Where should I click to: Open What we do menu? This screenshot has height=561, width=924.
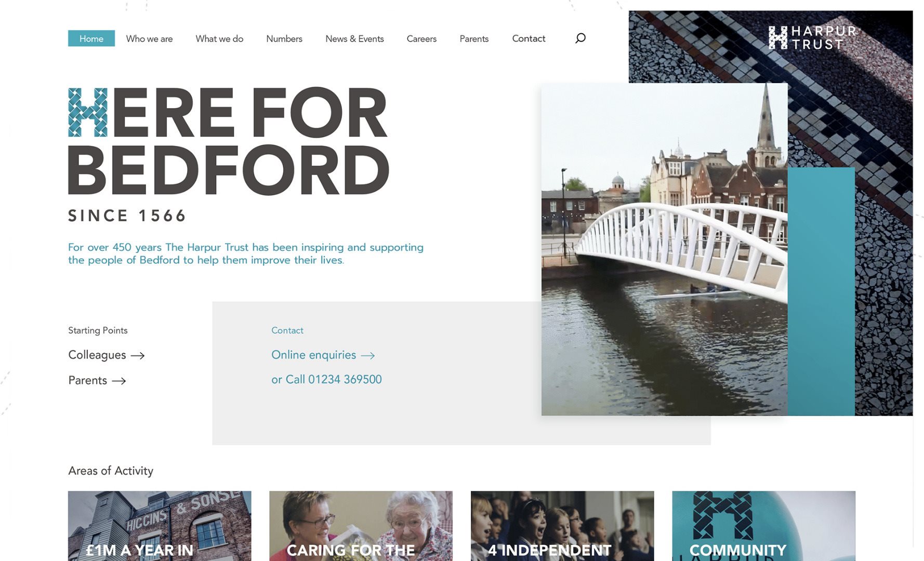pyautogui.click(x=219, y=39)
